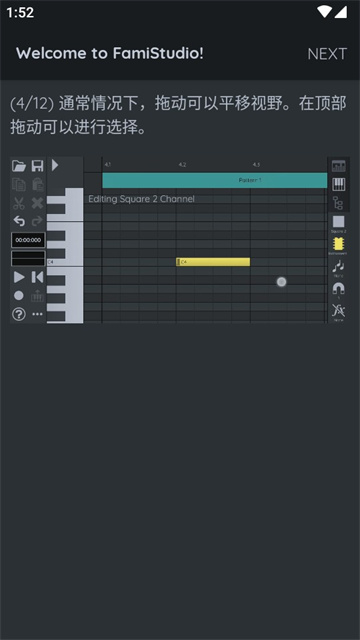Viewport: 360px width, 640px height.
Task: Rewind using the skip-to-start icon
Action: click(x=38, y=277)
